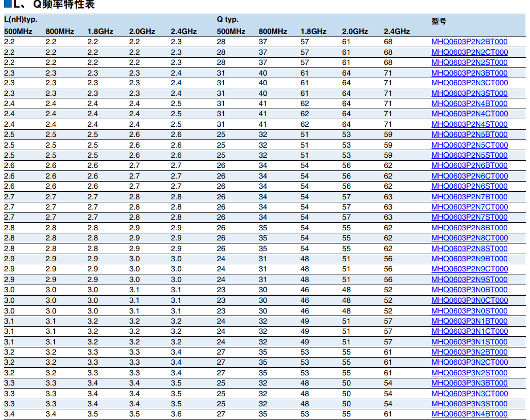Open the MHQ0603P3N1ST000 link
This screenshot has height=420, width=530.
pos(470,342)
